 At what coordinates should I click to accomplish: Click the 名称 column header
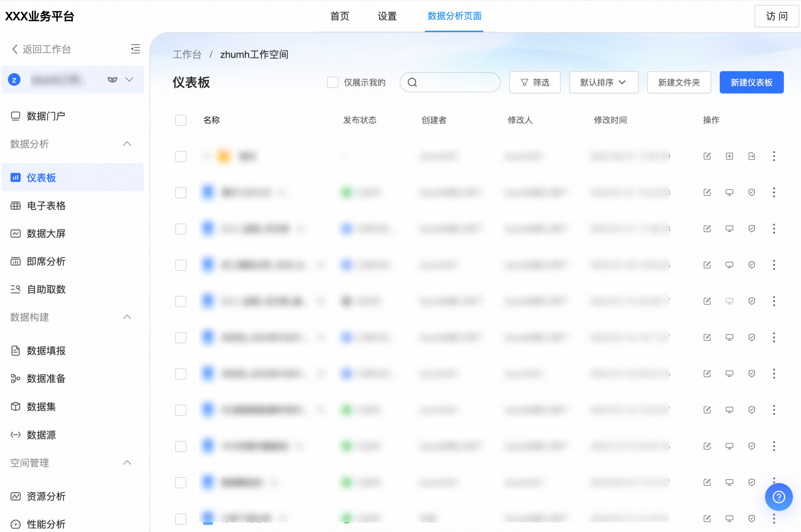pyautogui.click(x=211, y=120)
